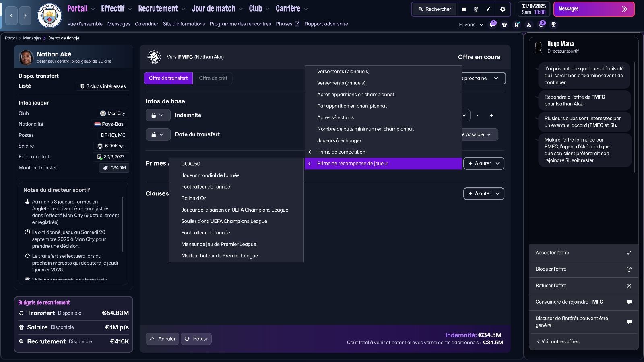Open the globe world icon

(475, 9)
